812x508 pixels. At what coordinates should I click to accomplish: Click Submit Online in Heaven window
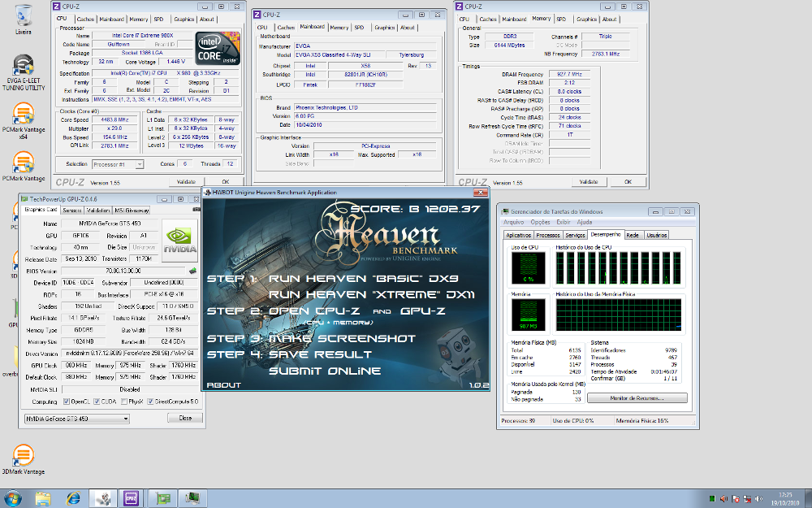pos(325,371)
